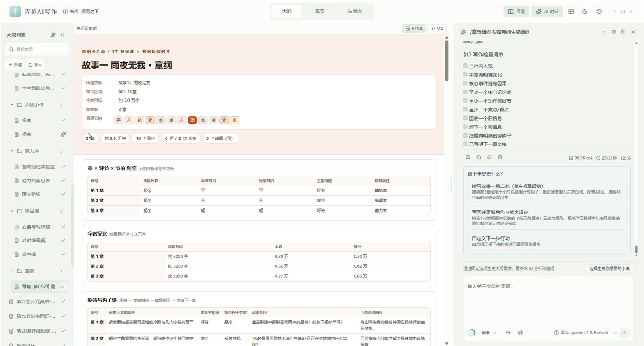This screenshot has height=346, width=644.
Task: Toggle the 回收一个旧信息 checkbox
Action: (x=466, y=118)
